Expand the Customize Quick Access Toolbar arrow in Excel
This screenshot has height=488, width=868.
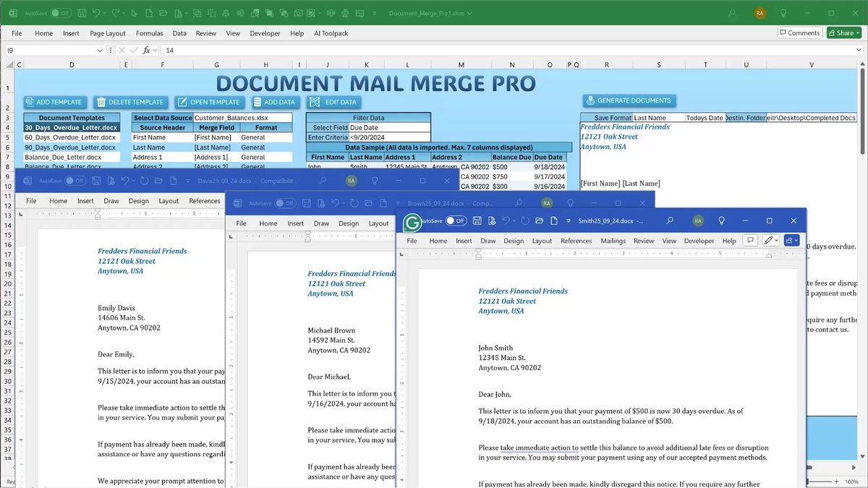tap(374, 13)
